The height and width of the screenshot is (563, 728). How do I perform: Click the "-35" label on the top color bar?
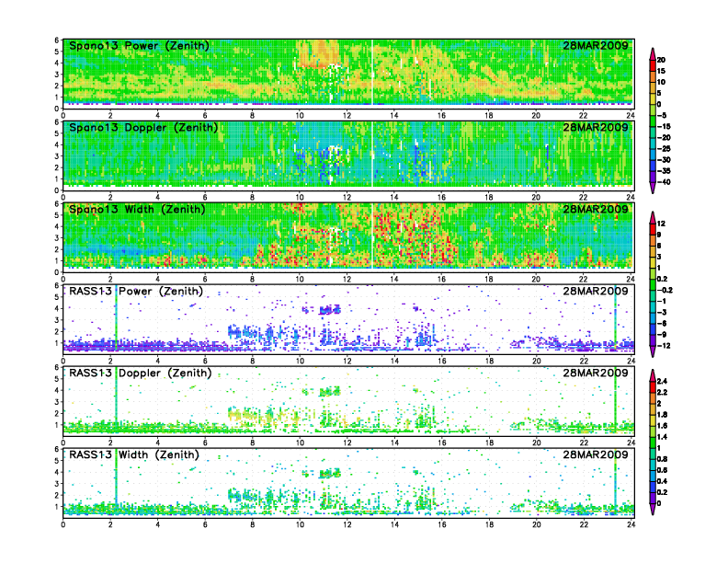[664, 171]
